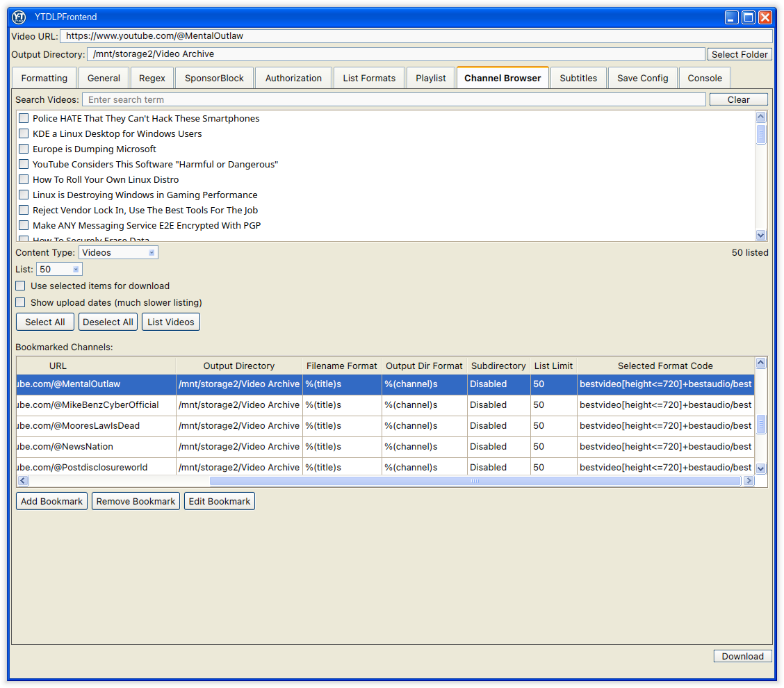Click the Output Directory input field
784x688 pixels.
396,54
